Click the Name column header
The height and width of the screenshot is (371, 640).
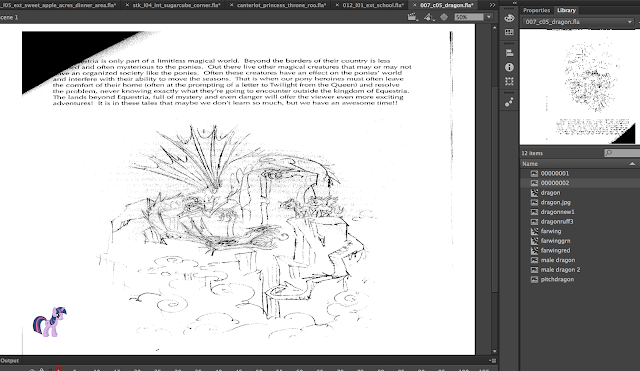pyautogui.click(x=580, y=164)
